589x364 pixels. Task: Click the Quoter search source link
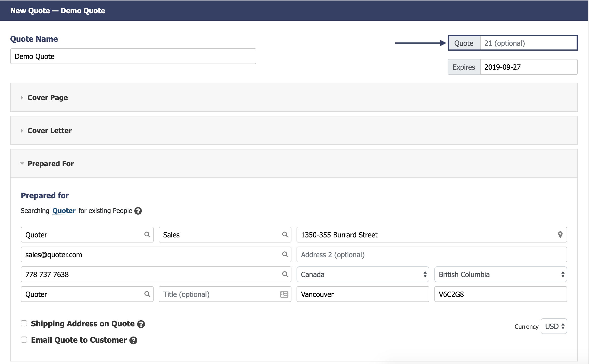coord(64,211)
